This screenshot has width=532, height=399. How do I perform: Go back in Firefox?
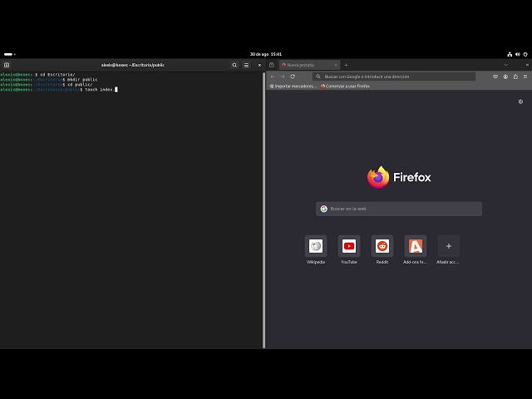coord(273,76)
